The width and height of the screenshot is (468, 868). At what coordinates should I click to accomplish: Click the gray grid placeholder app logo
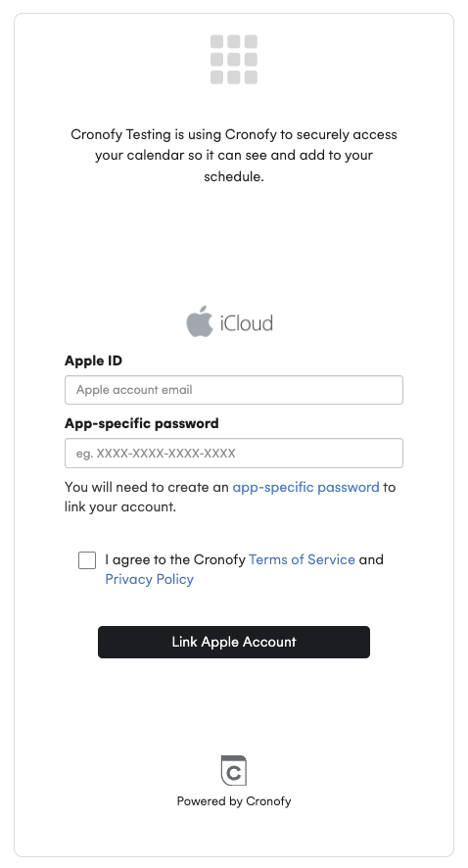pyautogui.click(x=234, y=59)
